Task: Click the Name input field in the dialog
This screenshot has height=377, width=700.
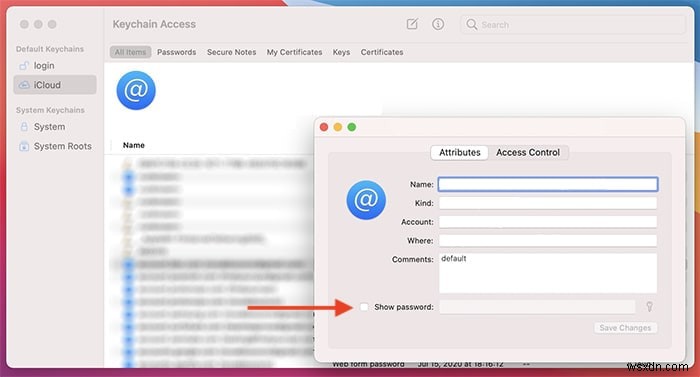Action: [x=548, y=184]
